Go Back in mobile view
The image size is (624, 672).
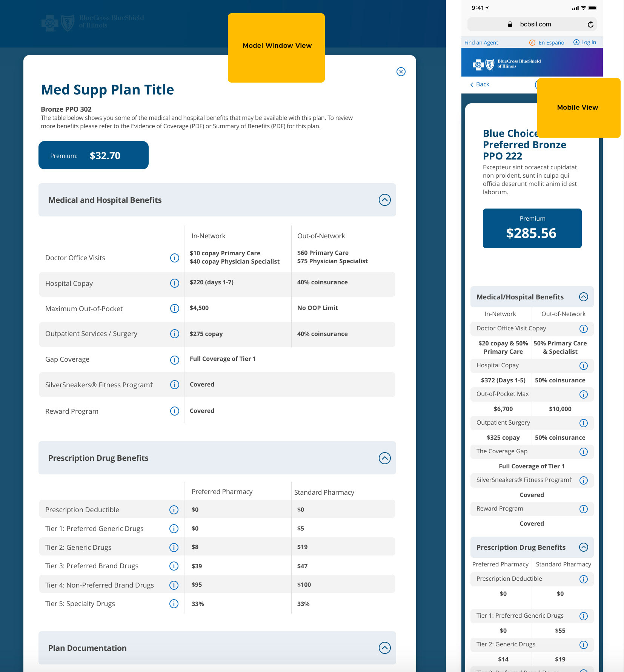(x=480, y=84)
